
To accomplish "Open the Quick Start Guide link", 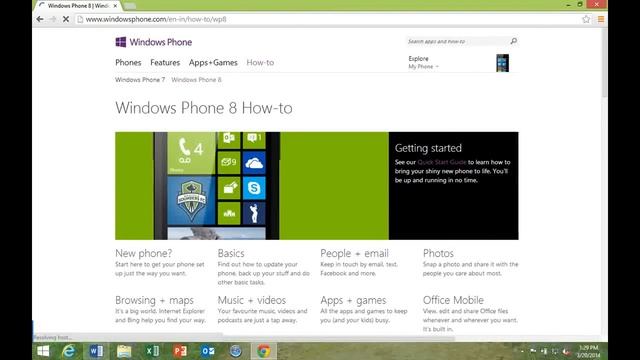I will [442, 162].
